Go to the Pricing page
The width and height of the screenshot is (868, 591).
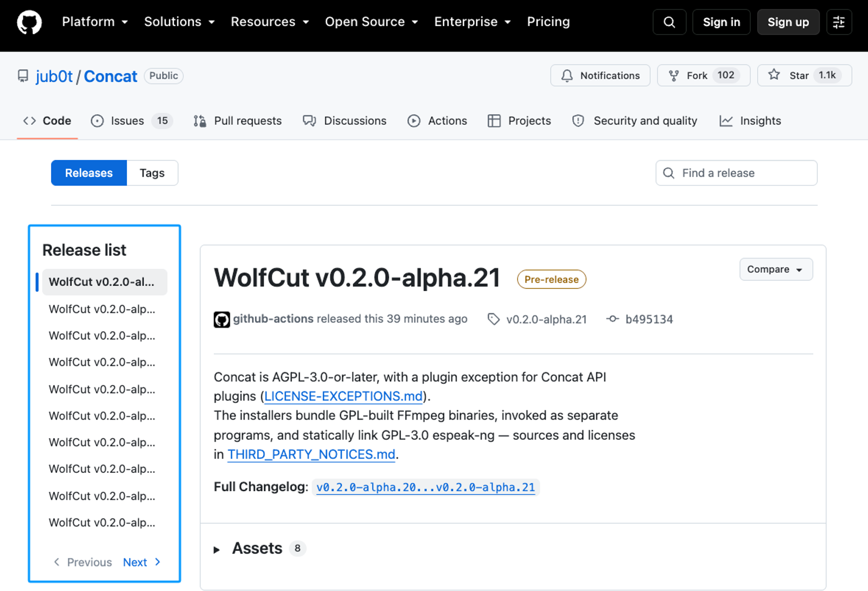[548, 22]
